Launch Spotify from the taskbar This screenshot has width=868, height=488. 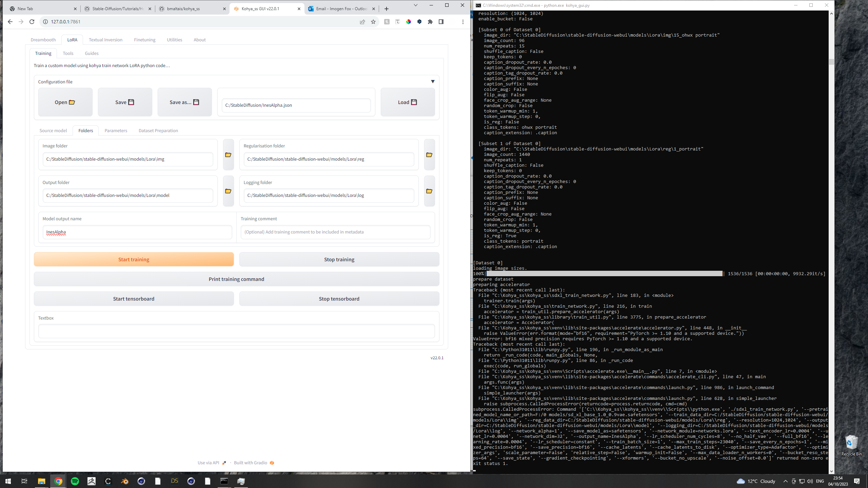[x=75, y=481]
